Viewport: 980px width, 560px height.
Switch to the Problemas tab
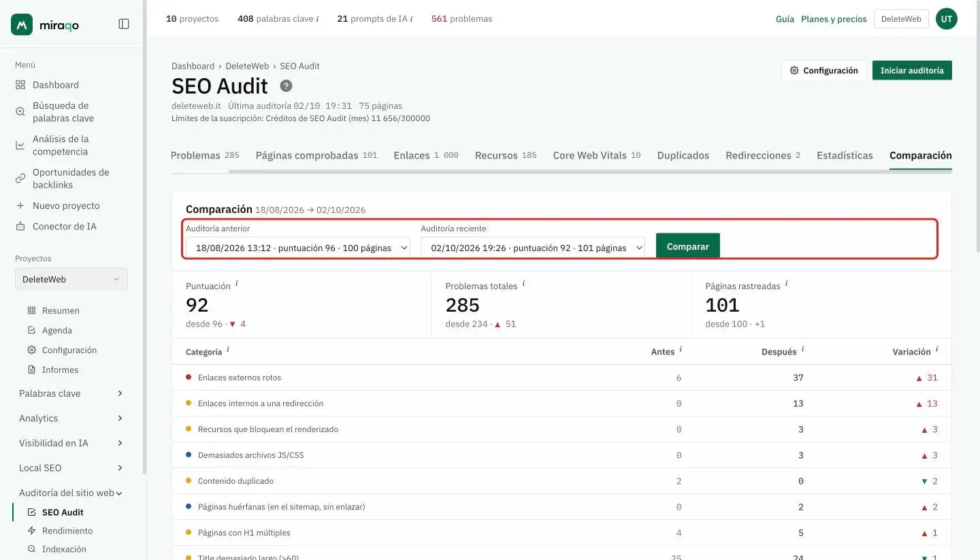tap(205, 155)
